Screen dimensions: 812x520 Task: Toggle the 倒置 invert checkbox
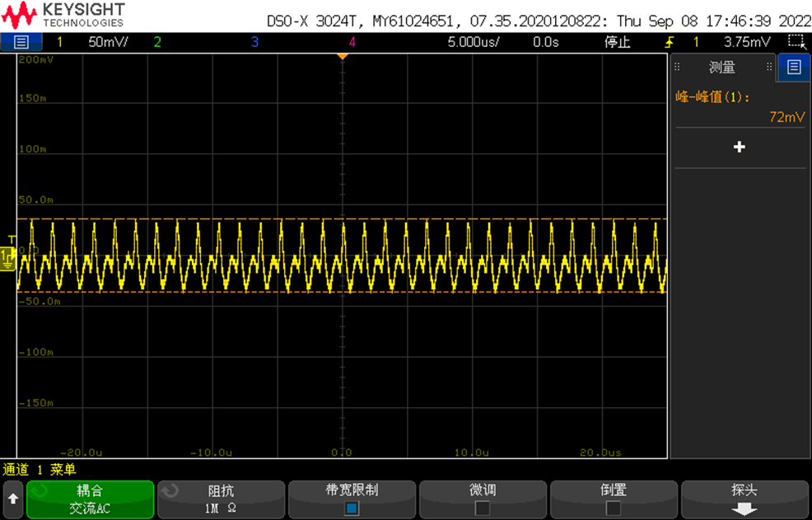click(614, 508)
